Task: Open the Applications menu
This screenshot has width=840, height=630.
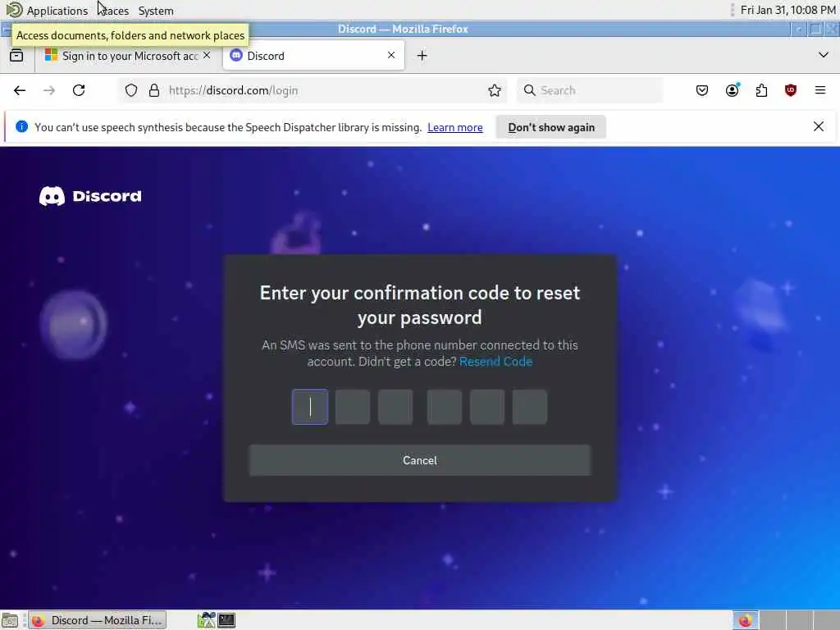Action: 47,10
